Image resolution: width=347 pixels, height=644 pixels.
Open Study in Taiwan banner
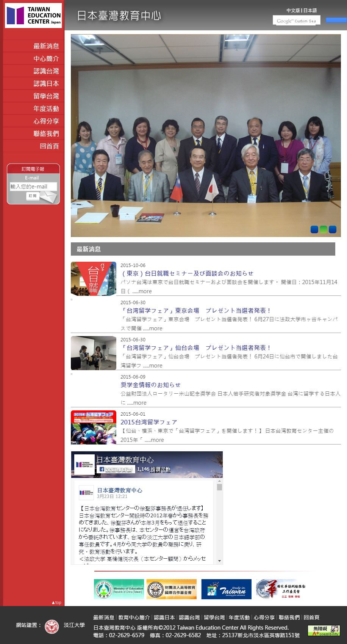(226, 589)
